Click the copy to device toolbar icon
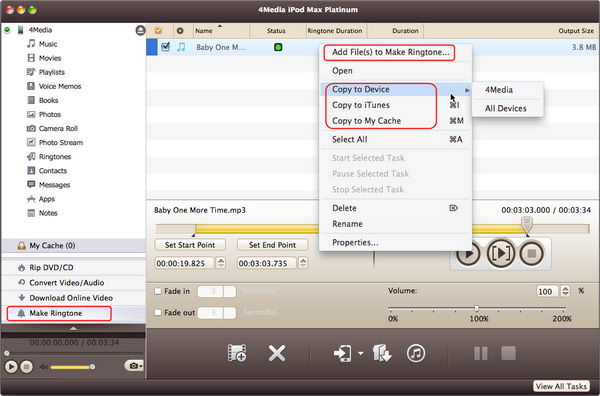The image size is (600, 396). (x=343, y=353)
